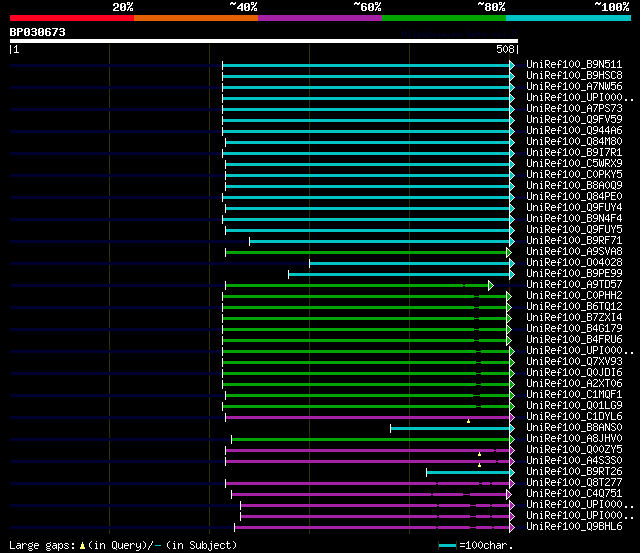Image resolution: width=640 pixels, height=553 pixels.
Task: Open hit UniRef100_A7PS73
Action: 574,109
